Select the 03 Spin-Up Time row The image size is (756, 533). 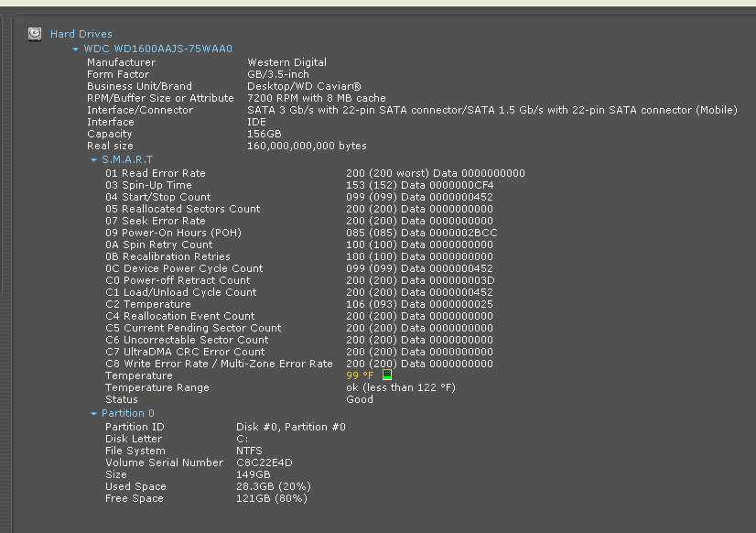pyautogui.click(x=299, y=185)
